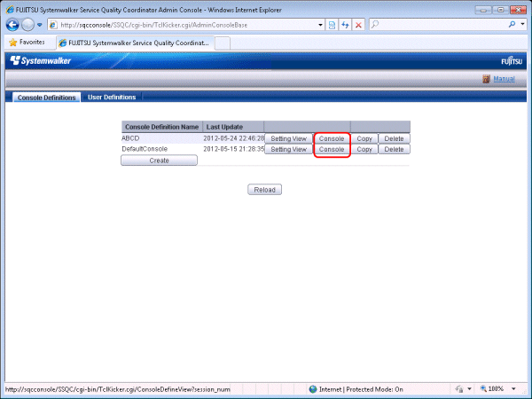Click the Internet zone globe icon

[x=313, y=389]
